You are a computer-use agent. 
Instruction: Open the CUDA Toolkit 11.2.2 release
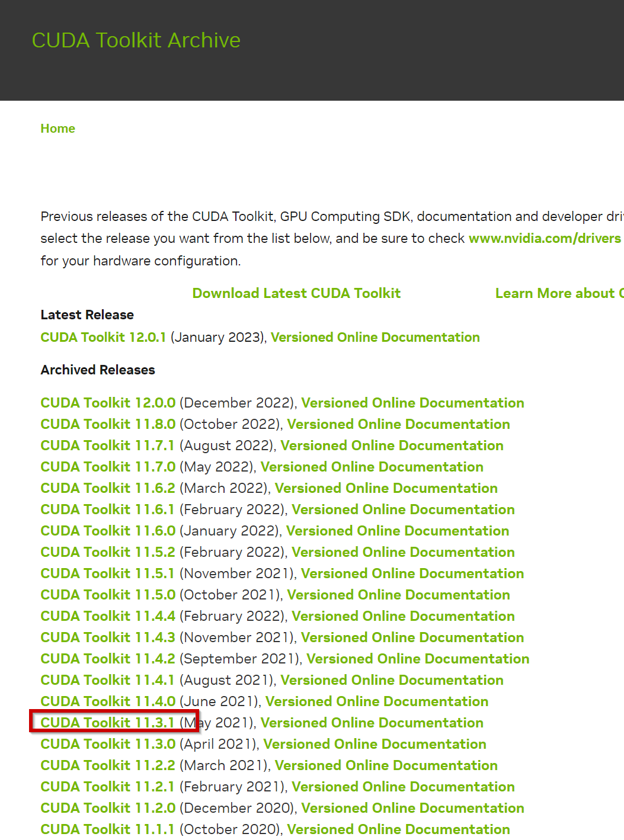coord(108,765)
